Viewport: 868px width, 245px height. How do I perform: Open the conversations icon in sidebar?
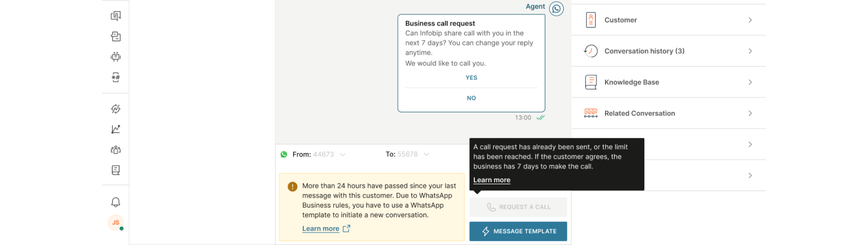click(116, 16)
